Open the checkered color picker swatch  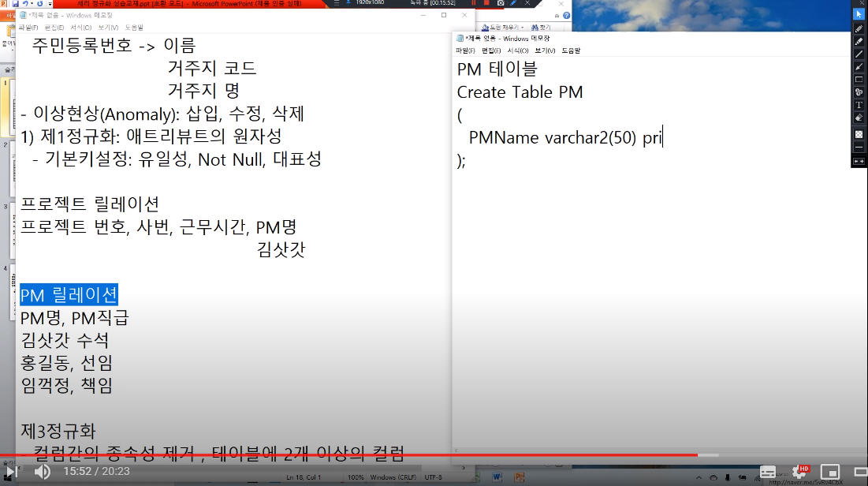click(859, 135)
